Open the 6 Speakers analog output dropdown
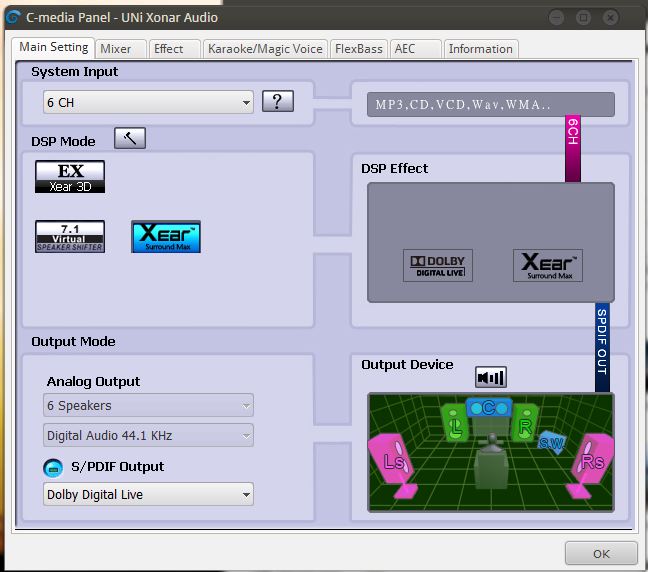648x572 pixels. [x=148, y=405]
